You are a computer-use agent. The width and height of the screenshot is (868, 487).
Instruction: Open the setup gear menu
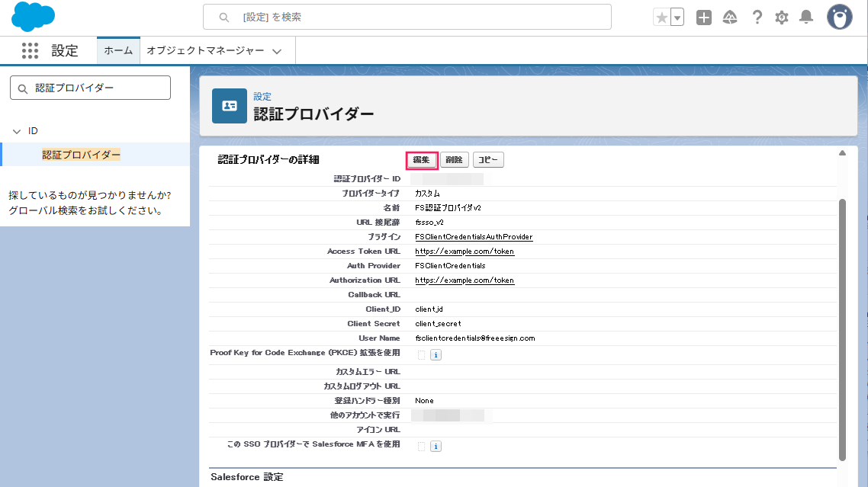click(782, 18)
